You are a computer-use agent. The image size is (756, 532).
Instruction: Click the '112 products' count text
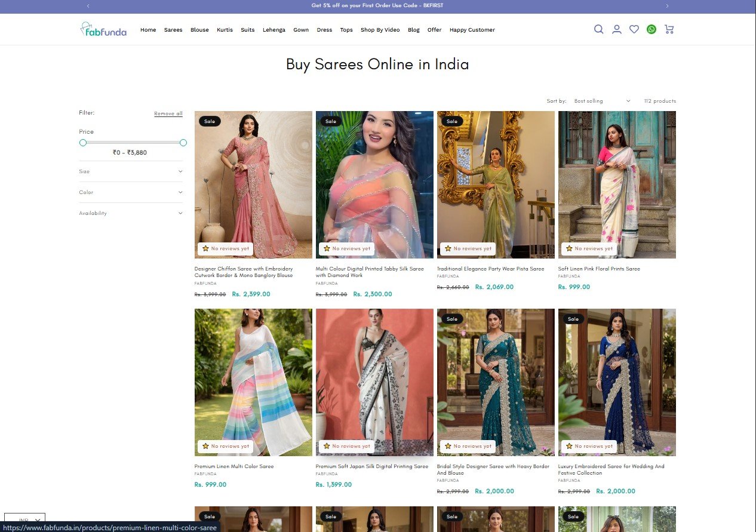coord(660,101)
